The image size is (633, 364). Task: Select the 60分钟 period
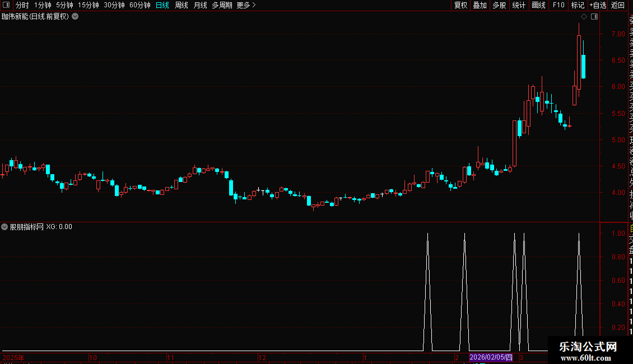139,5
